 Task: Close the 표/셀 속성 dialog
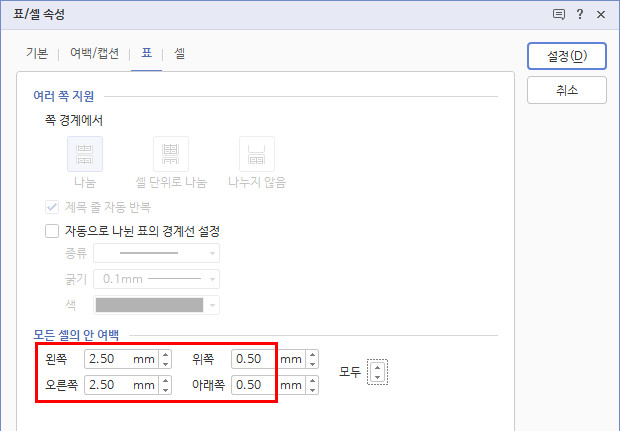click(x=601, y=15)
